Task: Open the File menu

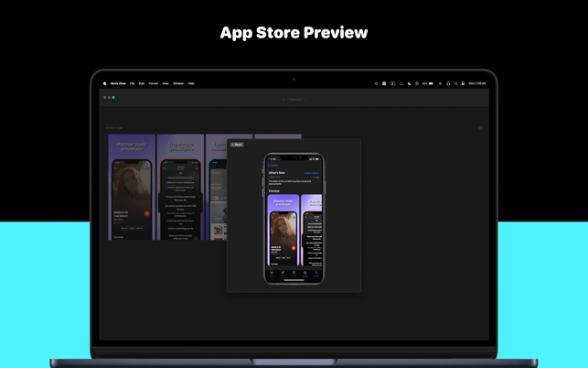Action: [132, 83]
